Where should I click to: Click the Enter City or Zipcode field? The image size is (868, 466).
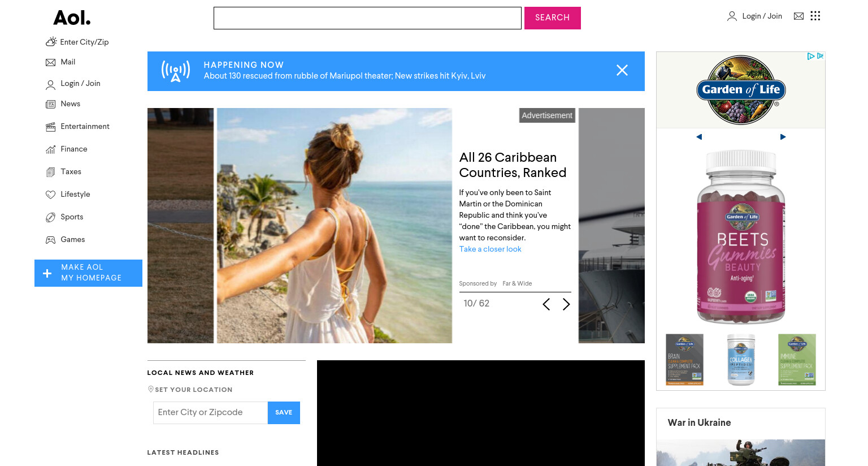click(210, 413)
